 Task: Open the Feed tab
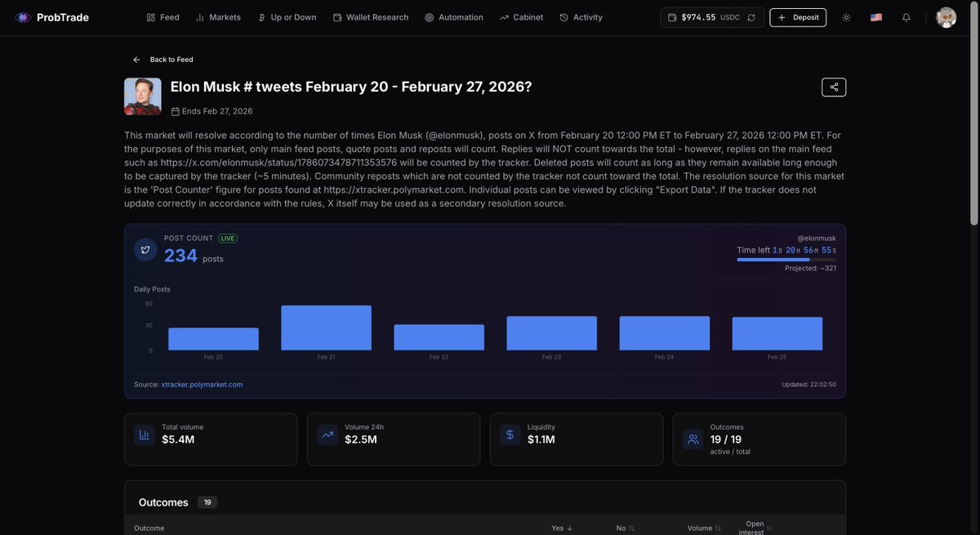point(163,17)
